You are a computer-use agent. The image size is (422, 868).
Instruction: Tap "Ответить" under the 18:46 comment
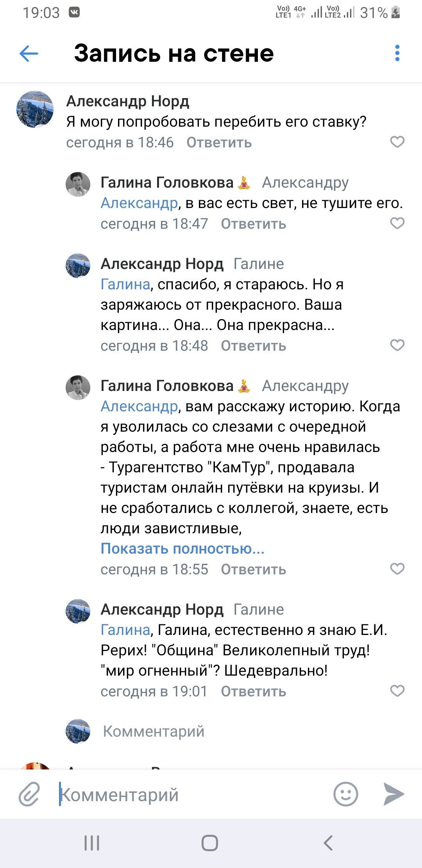219,143
